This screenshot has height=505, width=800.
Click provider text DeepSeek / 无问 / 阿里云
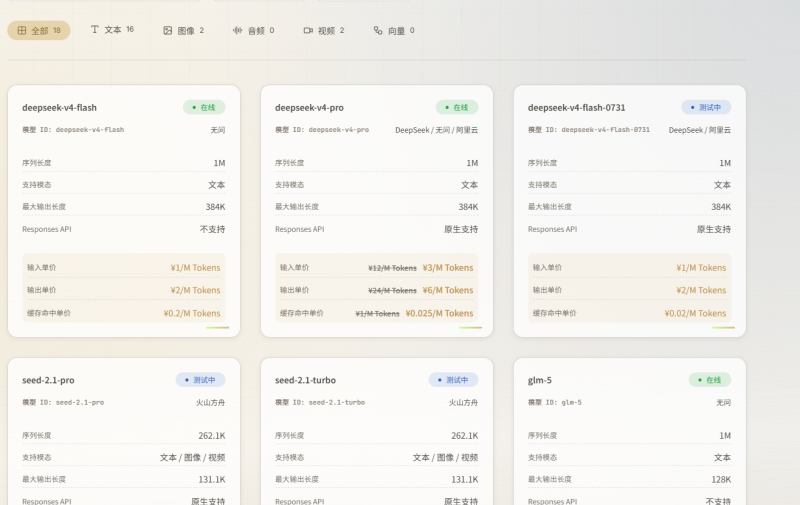tap(437, 130)
